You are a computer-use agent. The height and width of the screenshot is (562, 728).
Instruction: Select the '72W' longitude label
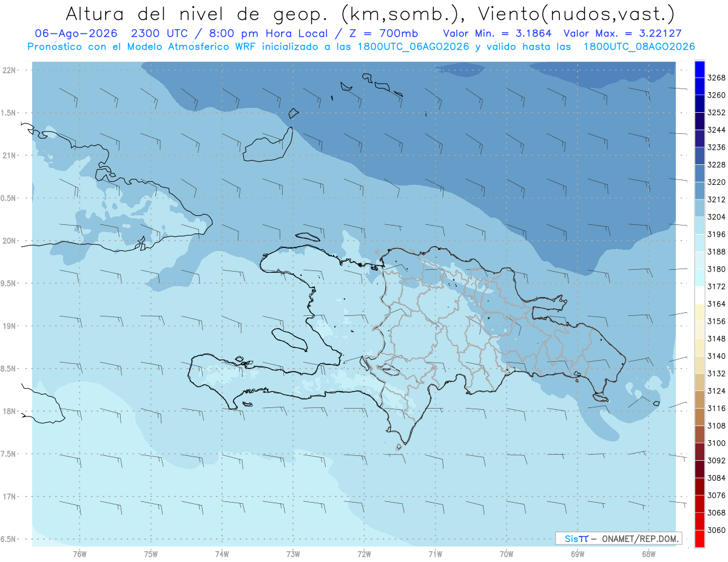click(x=364, y=554)
